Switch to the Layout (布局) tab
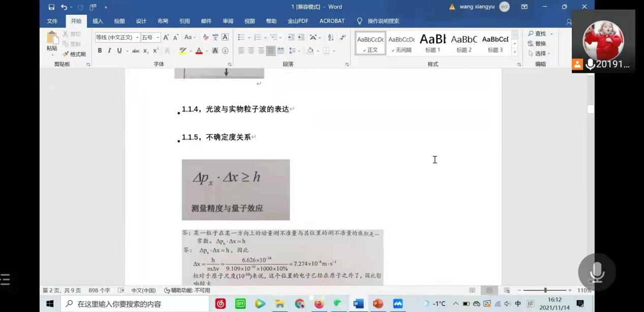644x312 pixels. [163, 21]
